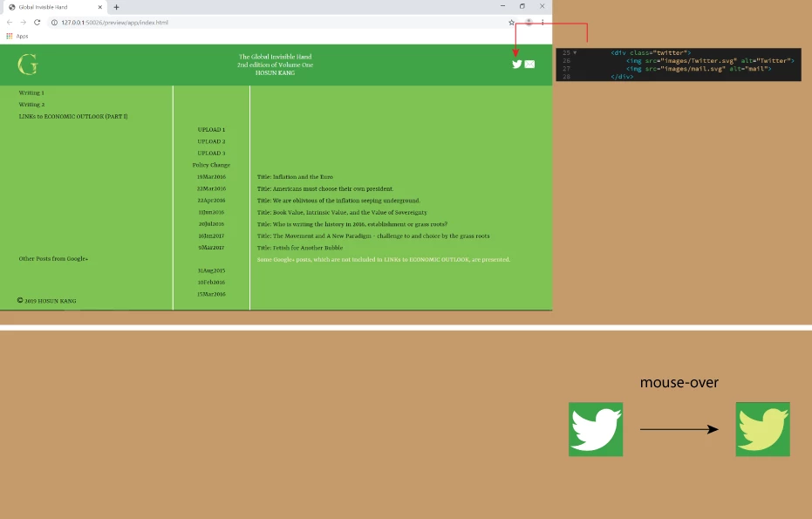Click the green G logo in header
This screenshot has width=812, height=519.
click(27, 65)
